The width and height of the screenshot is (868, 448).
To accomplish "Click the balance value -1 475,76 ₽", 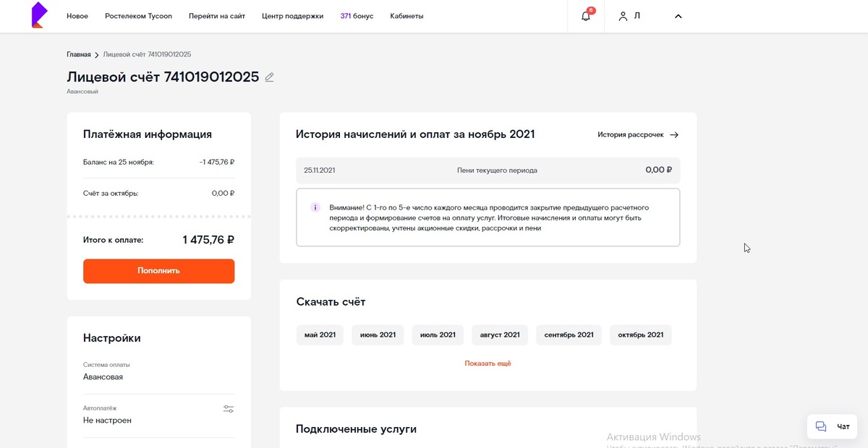I will (217, 162).
